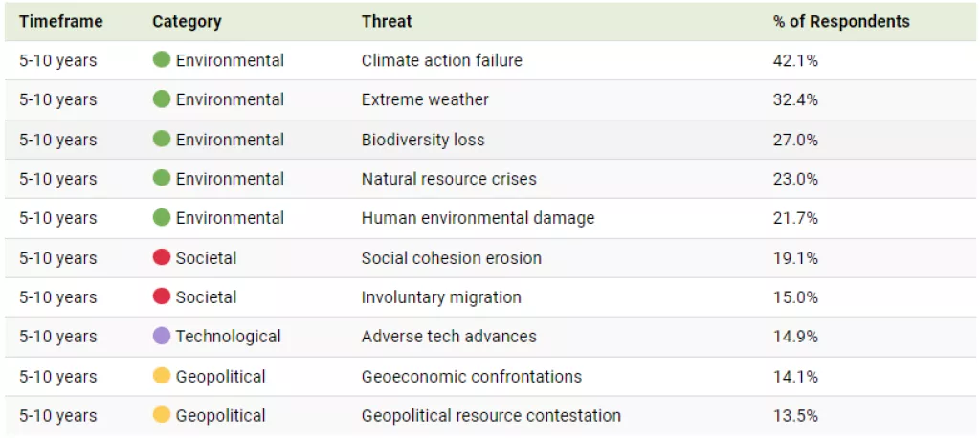Select the Adverse tech advances cell

[448, 337]
